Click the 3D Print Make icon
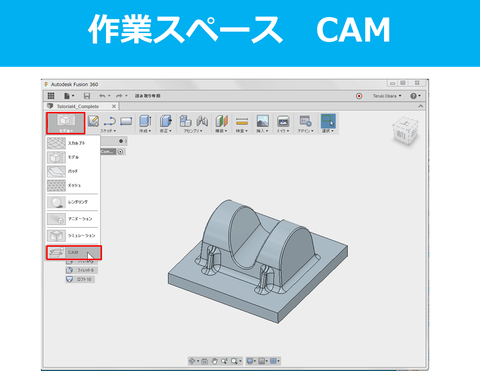Screen dimensions: 480x371 click(x=283, y=121)
